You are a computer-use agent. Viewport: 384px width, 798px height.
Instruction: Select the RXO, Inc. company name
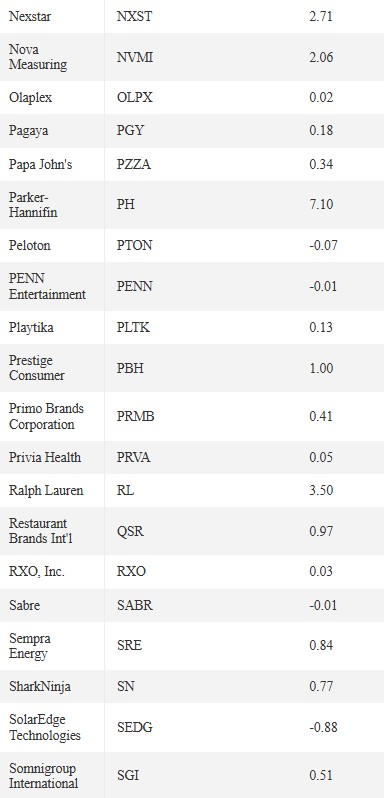point(37,572)
